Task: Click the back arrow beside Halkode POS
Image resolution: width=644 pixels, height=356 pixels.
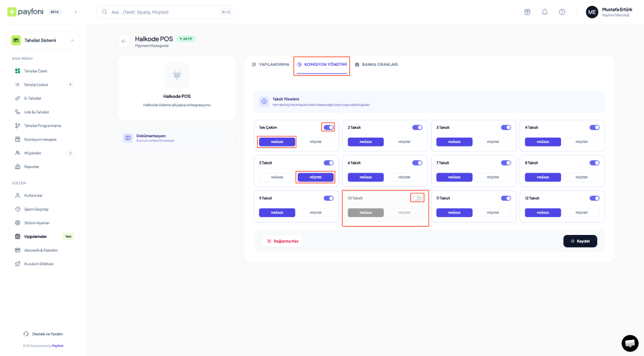Action: click(124, 41)
